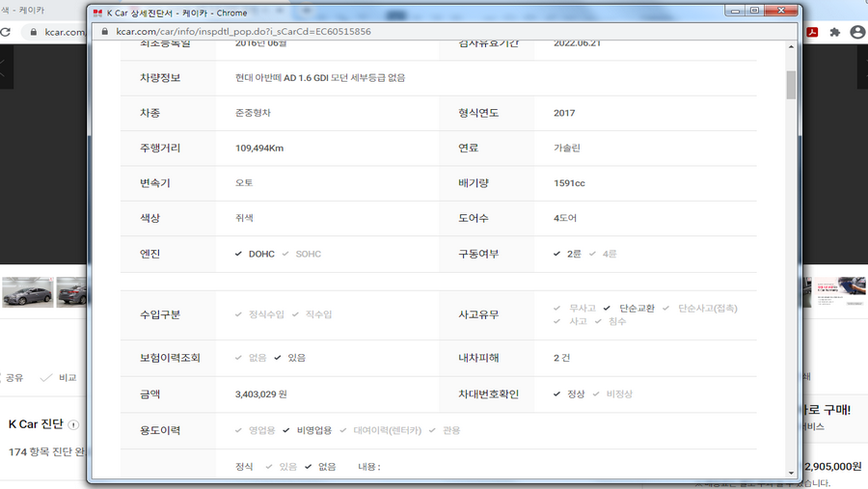This screenshot has height=489, width=868.
Task: Check the 영업용 option
Action: coord(238,430)
